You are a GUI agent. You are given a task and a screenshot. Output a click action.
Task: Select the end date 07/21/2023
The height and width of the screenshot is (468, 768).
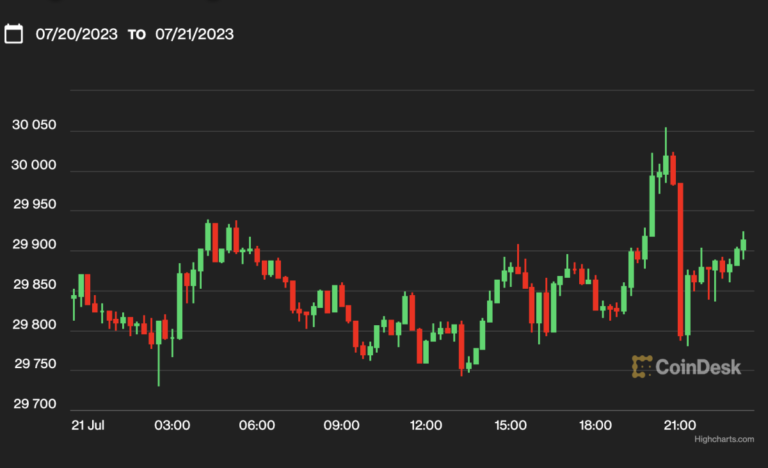[194, 34]
